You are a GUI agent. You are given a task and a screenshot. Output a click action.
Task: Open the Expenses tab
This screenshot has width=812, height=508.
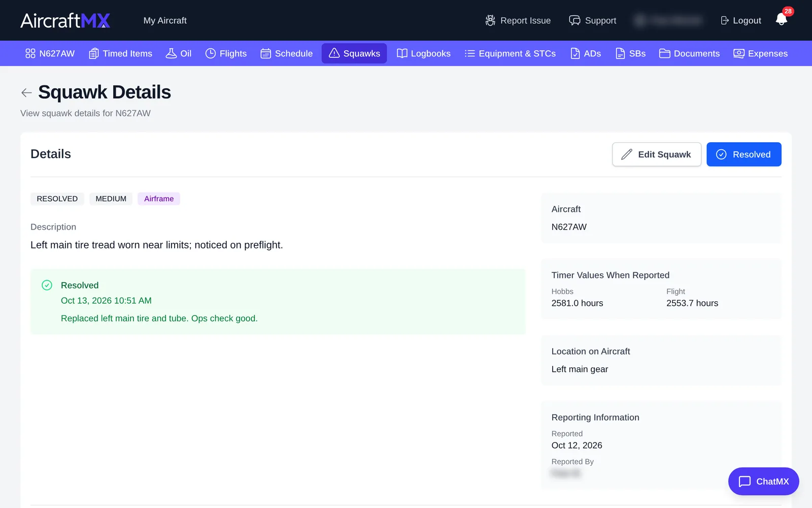[760, 53]
